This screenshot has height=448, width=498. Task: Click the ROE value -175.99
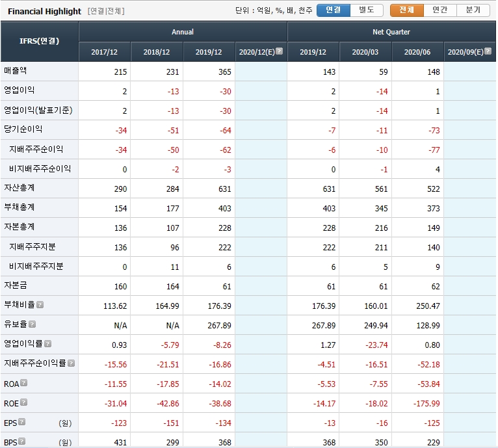click(x=426, y=404)
